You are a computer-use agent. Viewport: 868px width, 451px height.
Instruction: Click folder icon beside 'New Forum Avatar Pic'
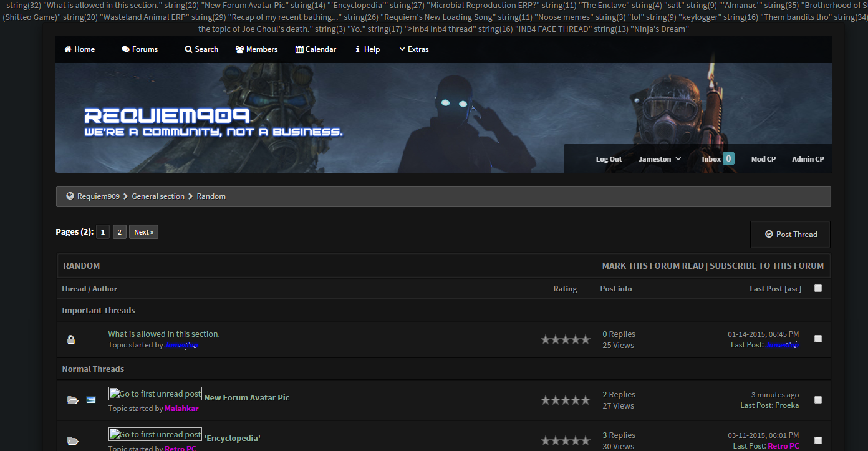click(73, 400)
